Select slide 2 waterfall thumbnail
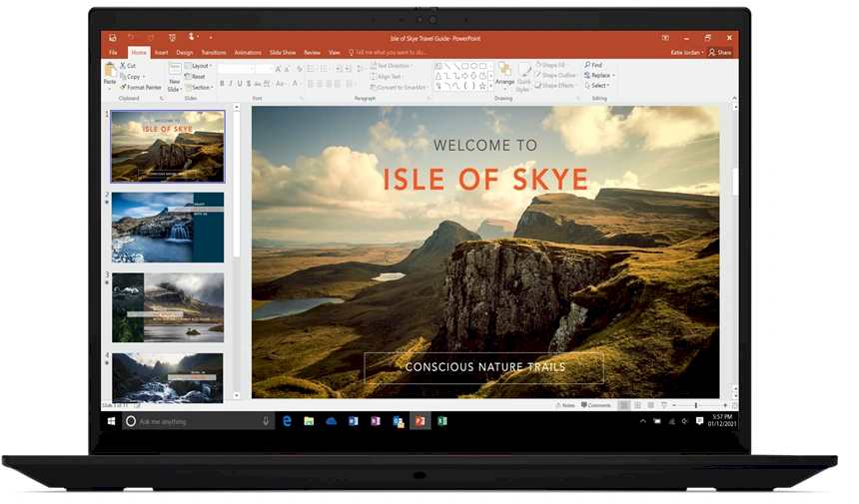Screen dimensions: 859x504 coord(168,228)
